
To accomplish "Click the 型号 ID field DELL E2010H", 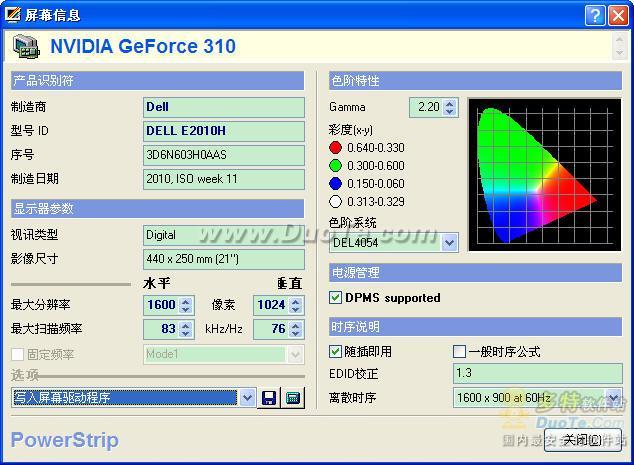I will 224,131.
